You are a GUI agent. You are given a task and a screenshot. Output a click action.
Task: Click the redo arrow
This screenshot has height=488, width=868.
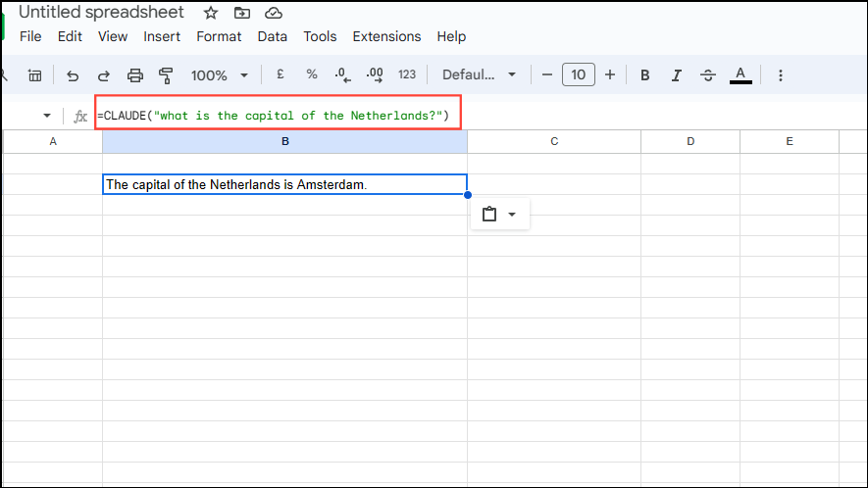tap(104, 75)
